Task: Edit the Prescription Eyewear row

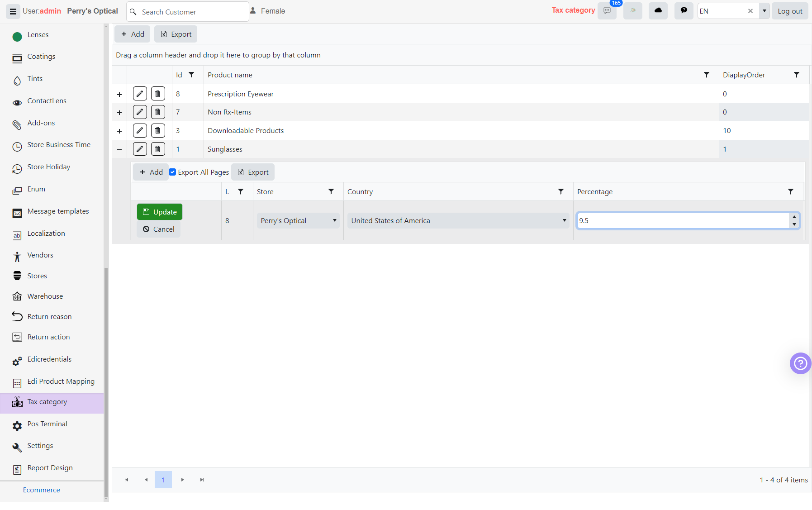Action: pos(140,94)
